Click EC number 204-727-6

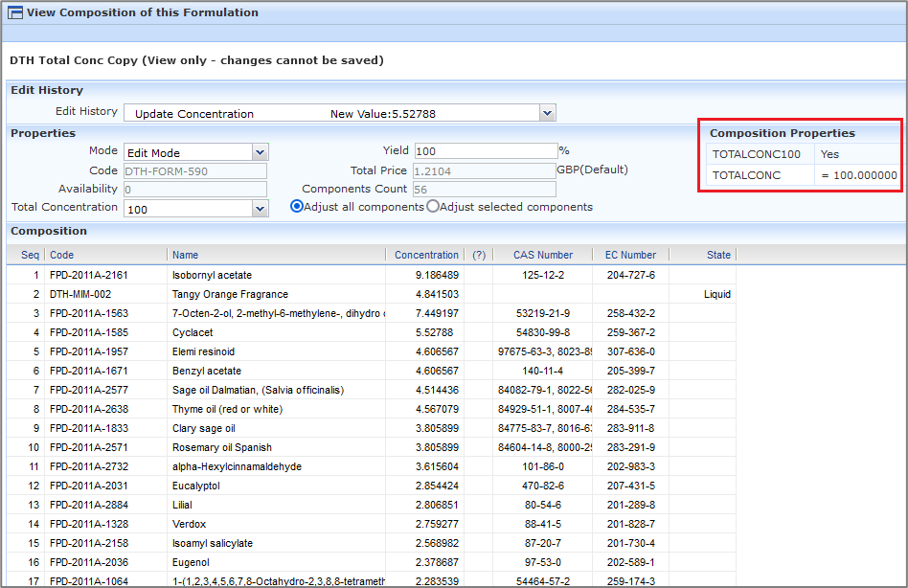[630, 275]
